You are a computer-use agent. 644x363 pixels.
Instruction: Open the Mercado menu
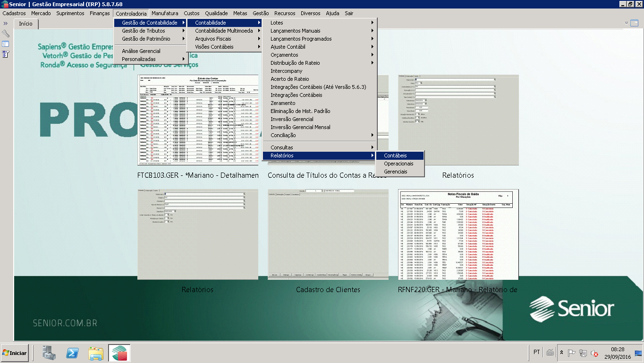[x=41, y=13]
